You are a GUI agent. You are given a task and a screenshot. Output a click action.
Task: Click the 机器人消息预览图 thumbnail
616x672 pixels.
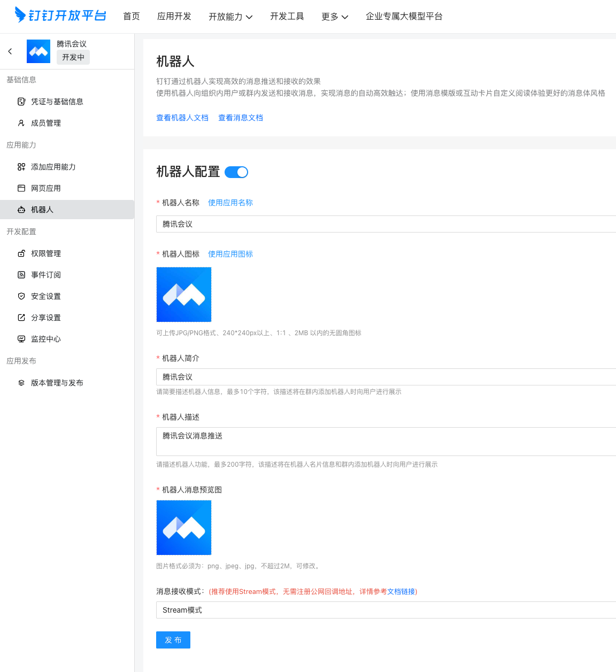coord(184,528)
